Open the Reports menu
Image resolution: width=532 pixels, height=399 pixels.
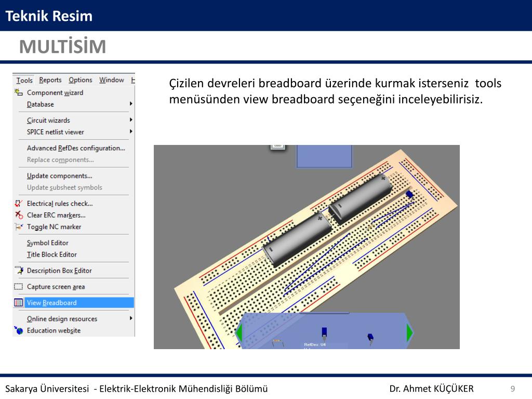click(50, 80)
